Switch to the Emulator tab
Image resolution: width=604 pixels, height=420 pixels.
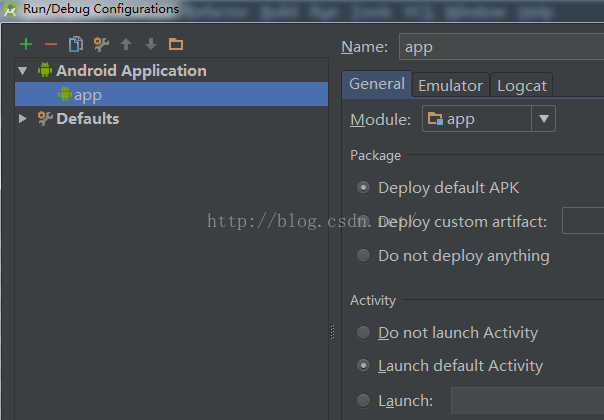450,86
